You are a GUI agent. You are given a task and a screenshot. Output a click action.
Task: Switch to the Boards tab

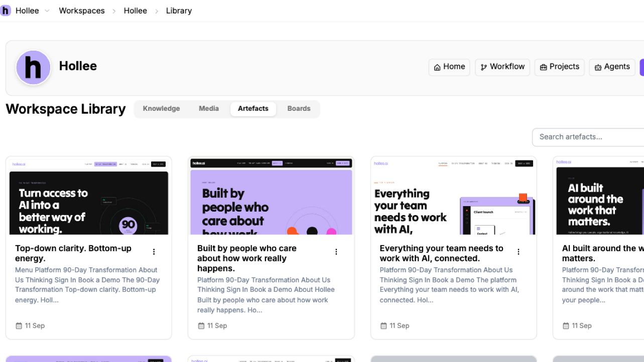(299, 109)
